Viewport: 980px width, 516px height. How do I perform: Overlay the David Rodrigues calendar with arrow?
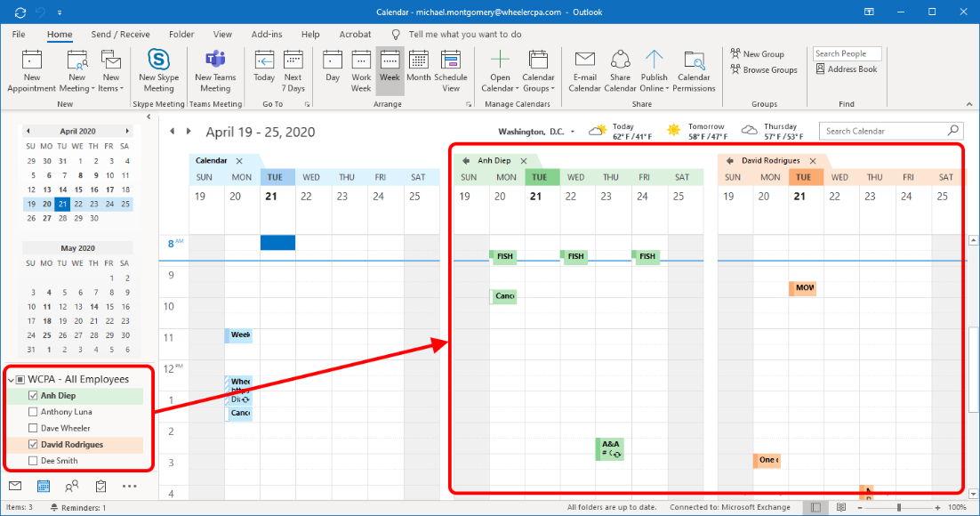point(729,161)
